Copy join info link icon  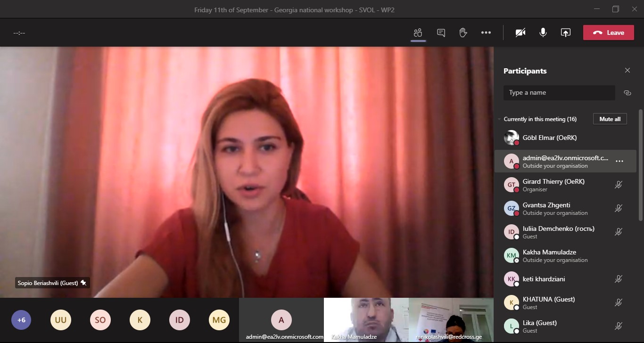[x=627, y=93]
